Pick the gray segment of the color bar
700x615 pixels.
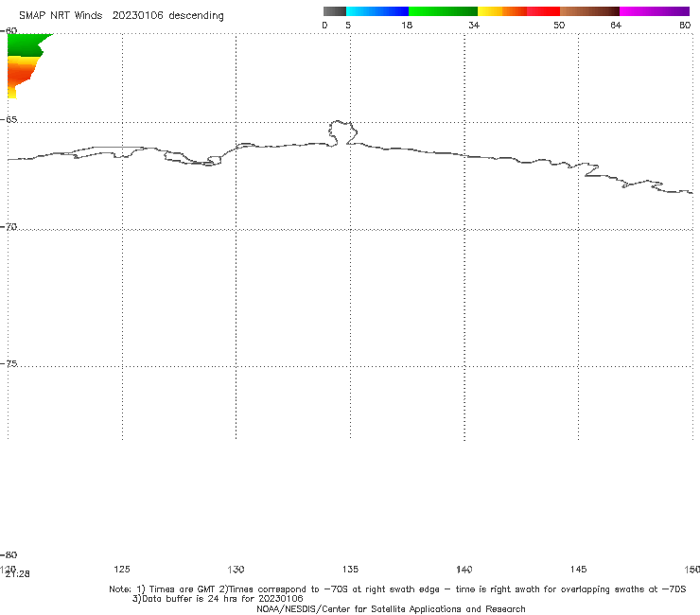pos(334,11)
